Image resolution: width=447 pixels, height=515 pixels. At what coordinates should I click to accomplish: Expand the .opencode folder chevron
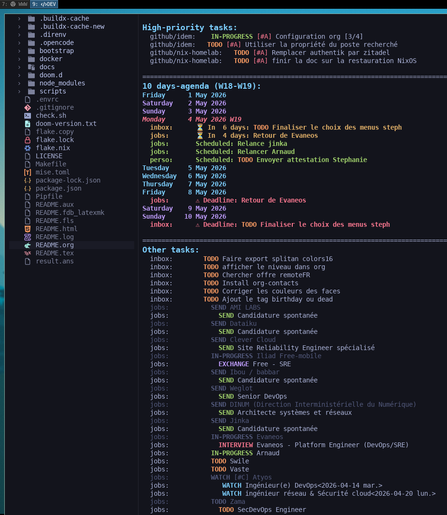point(19,43)
